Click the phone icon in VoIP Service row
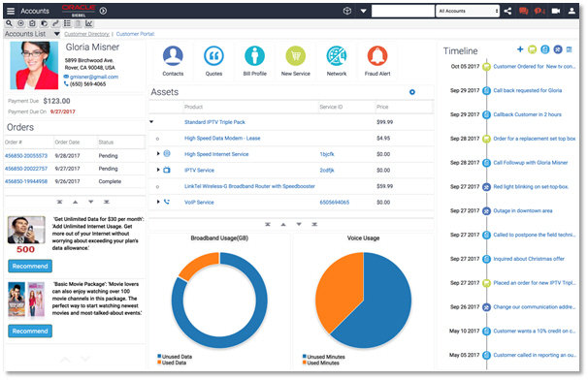 point(167,202)
